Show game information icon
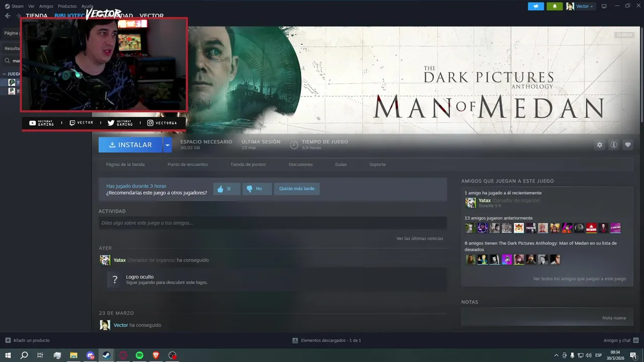 point(614,145)
